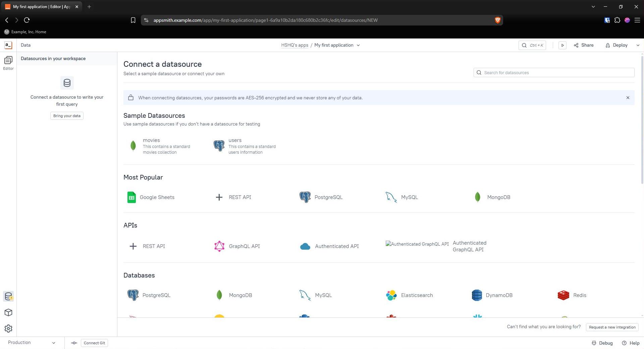Select the GraphQL API icon
Image resolution: width=644 pixels, height=349 pixels.
(219, 246)
